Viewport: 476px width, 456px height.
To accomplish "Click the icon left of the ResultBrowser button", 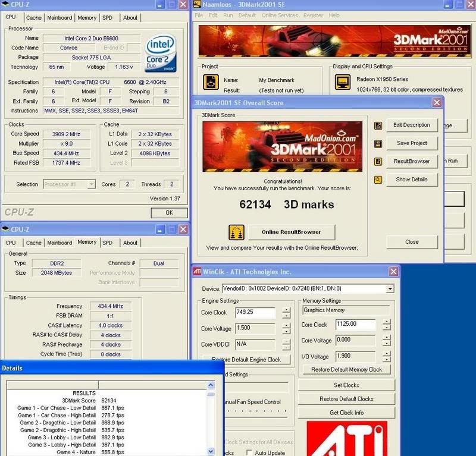I will coord(378,161).
